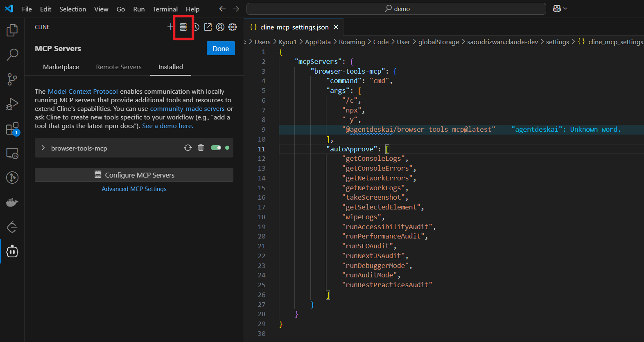Open the Advanced MCP Settings link
The height and width of the screenshot is (342, 644).
134,189
